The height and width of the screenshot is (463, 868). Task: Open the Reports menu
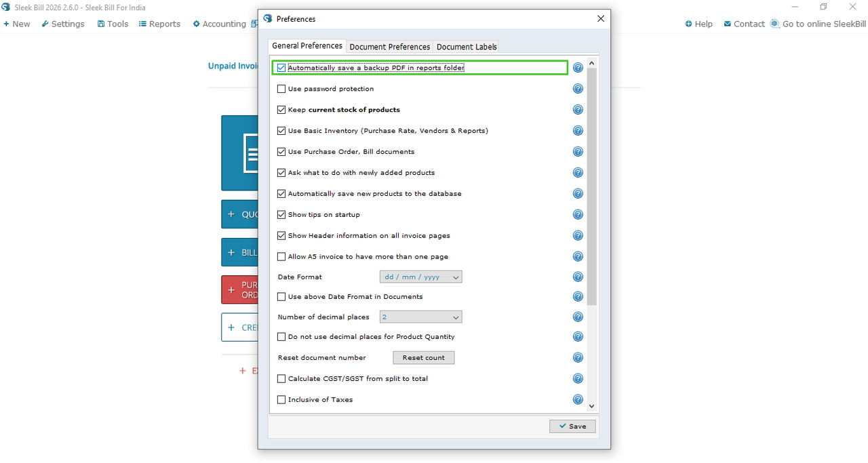[160, 24]
